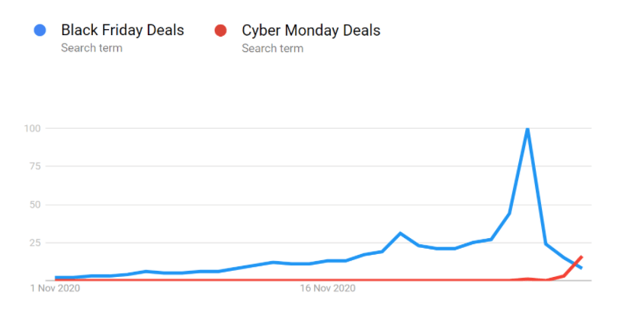Click the blue line's peak at 100
Screen dimensions: 644x309
pyautogui.click(x=527, y=130)
